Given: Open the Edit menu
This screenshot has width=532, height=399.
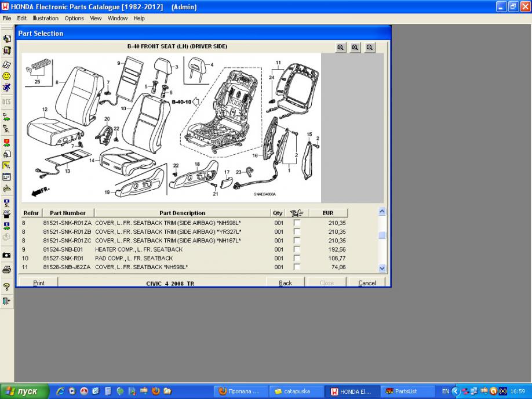Looking at the screenshot, I should (x=21, y=19).
